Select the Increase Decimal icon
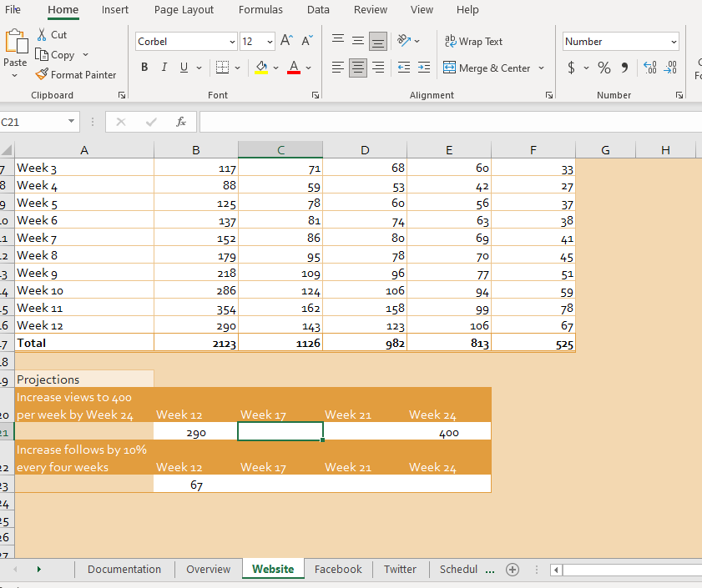Viewport: 702px width, 588px height. pyautogui.click(x=649, y=68)
